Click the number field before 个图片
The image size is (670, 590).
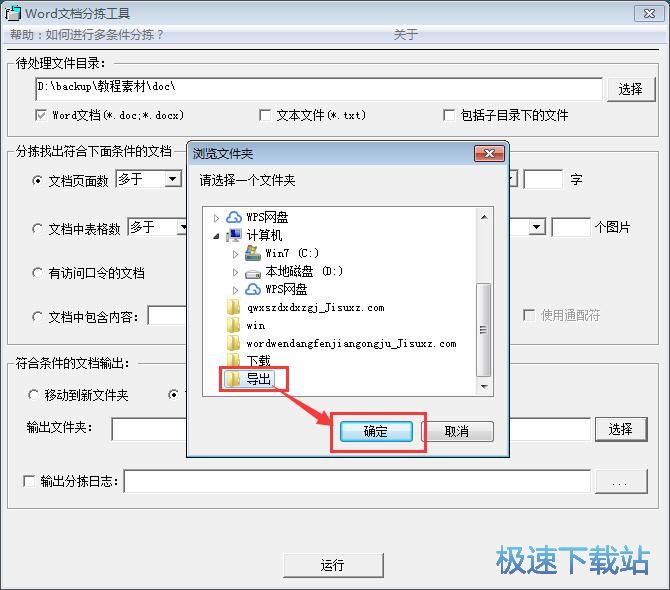[571, 227]
